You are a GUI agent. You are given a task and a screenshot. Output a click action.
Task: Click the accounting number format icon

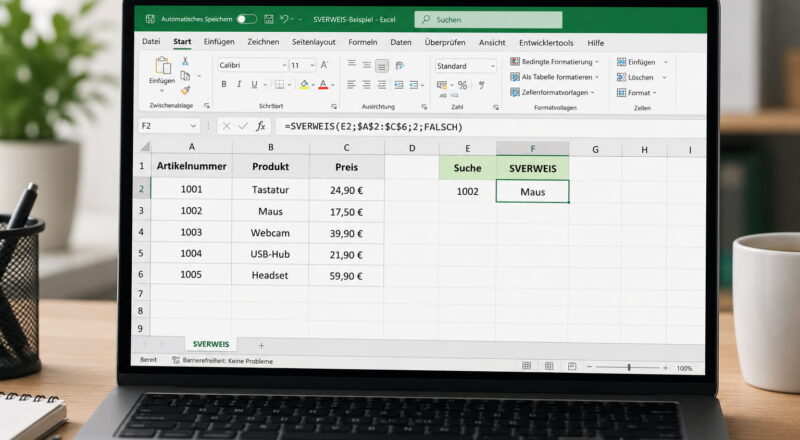(x=442, y=85)
